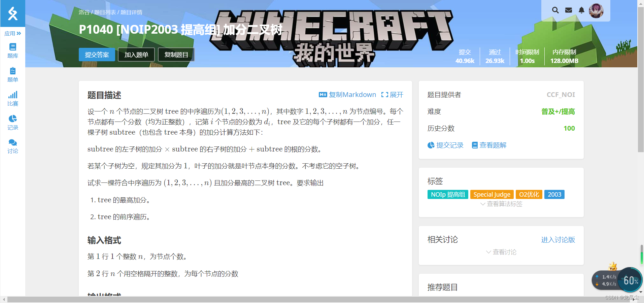
Task: Open 题库 problem library in sidebar
Action: (x=13, y=51)
